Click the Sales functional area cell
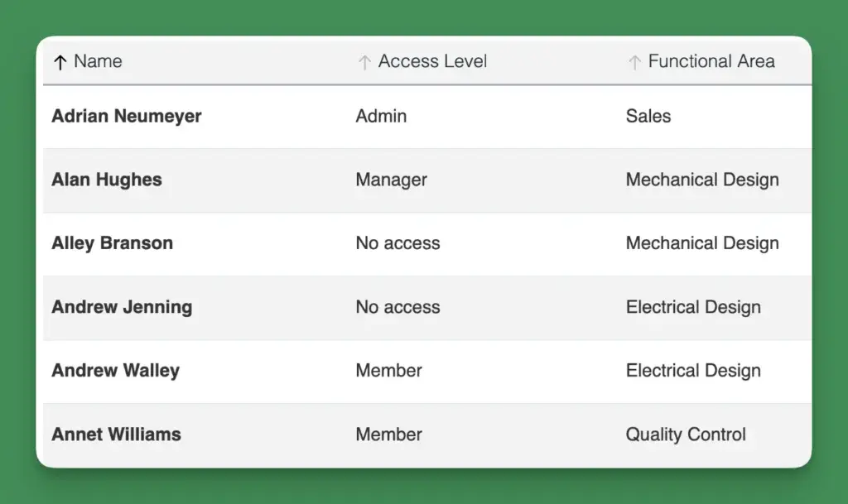The height and width of the screenshot is (504, 848). tap(648, 117)
